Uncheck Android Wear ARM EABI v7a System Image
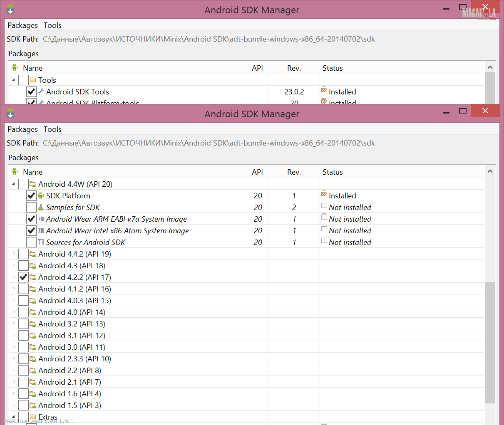Image resolution: width=504 pixels, height=425 pixels. pos(31,219)
